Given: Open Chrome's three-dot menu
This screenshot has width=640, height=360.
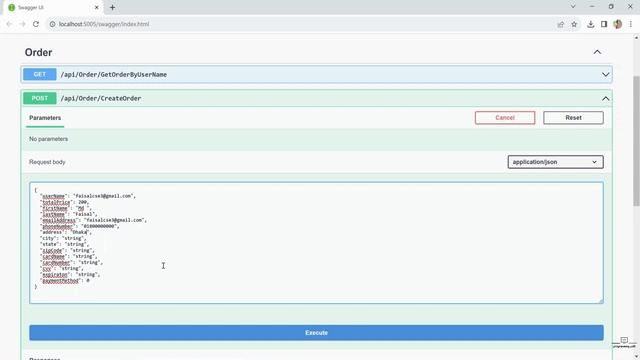Looking at the screenshot, I should click(x=631, y=24).
